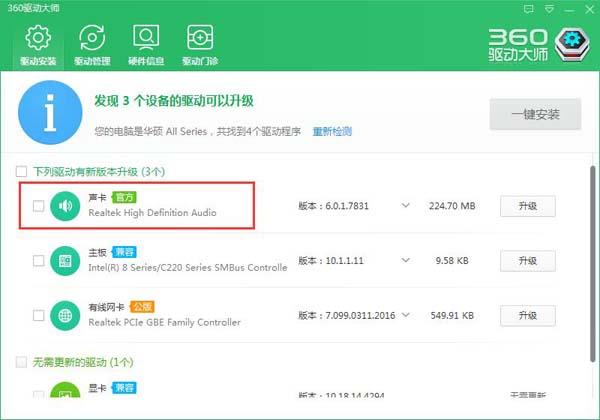This screenshot has width=600, height=420.
Task: Click the 公版 badge next to 有线网卡
Action: (x=142, y=307)
